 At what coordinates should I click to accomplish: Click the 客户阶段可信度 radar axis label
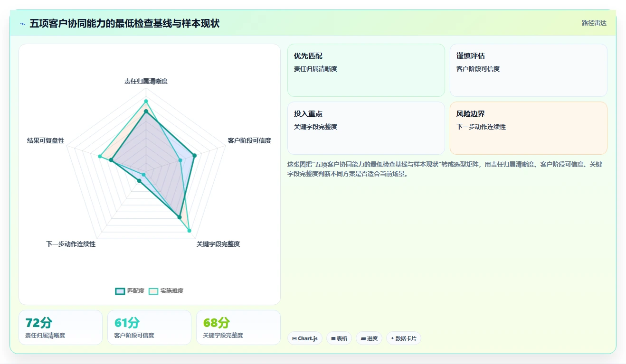click(x=249, y=140)
